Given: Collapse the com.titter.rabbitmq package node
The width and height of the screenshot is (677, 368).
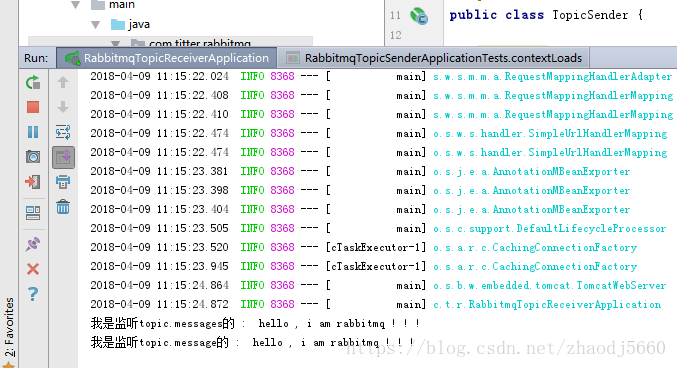Looking at the screenshot, I should point(116,43).
